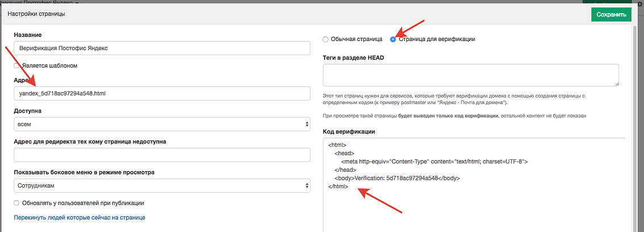Click the Адрес для редиректа label
Image resolution: width=644 pixels, height=232 pixels.
pyautogui.click(x=90, y=142)
